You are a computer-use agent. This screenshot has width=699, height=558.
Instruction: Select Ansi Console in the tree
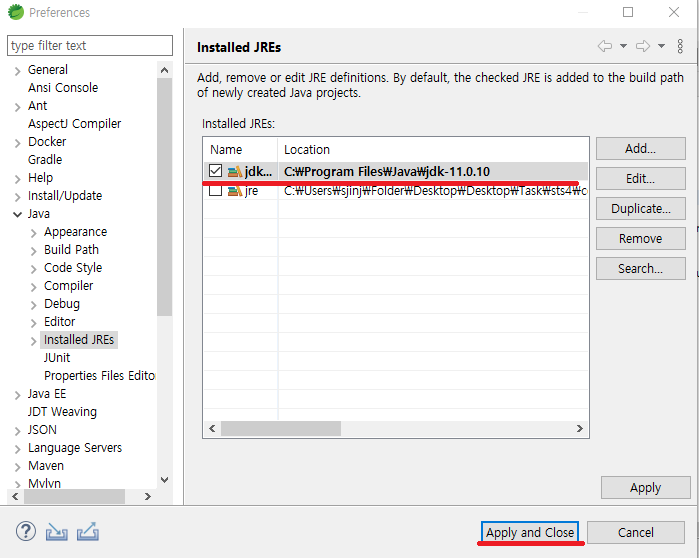tap(63, 88)
